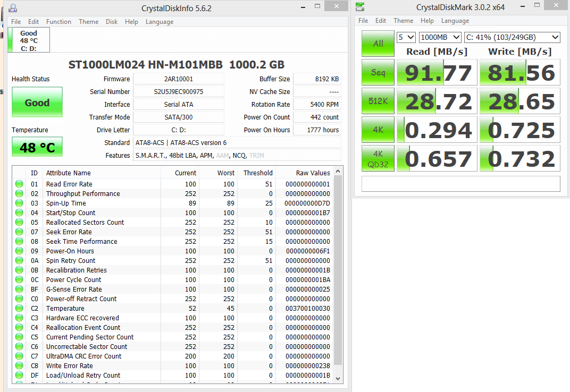Click the Transfer Mode field SATA/300
Screen dimensions: 570x392
179,117
